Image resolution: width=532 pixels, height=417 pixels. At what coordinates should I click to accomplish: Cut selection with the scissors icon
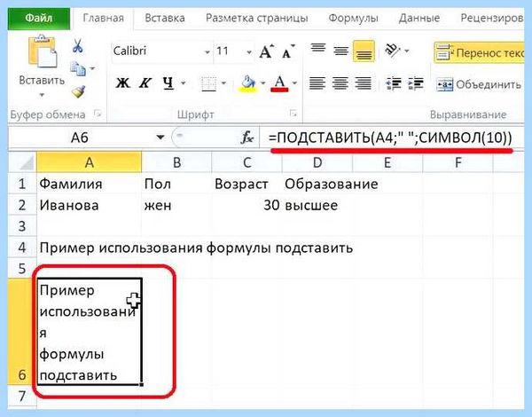[77, 46]
